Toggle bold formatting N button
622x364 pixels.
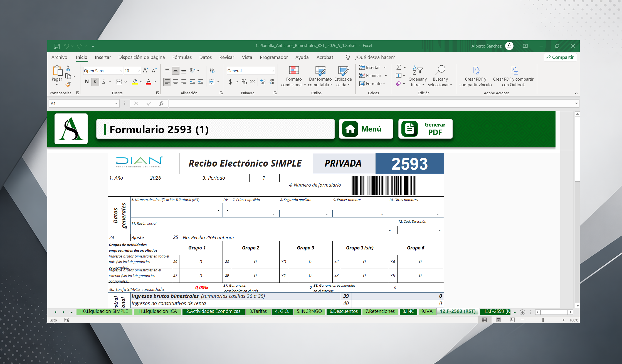point(87,82)
